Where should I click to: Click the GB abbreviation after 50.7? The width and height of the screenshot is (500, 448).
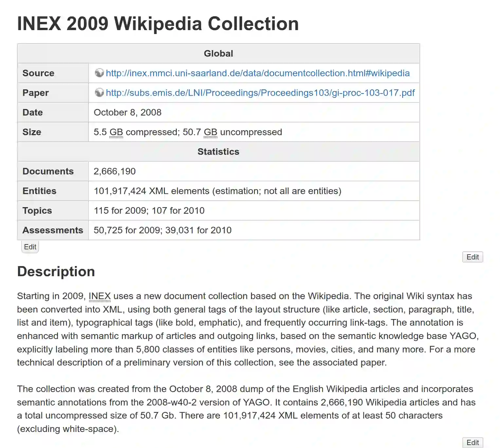pyautogui.click(x=210, y=132)
